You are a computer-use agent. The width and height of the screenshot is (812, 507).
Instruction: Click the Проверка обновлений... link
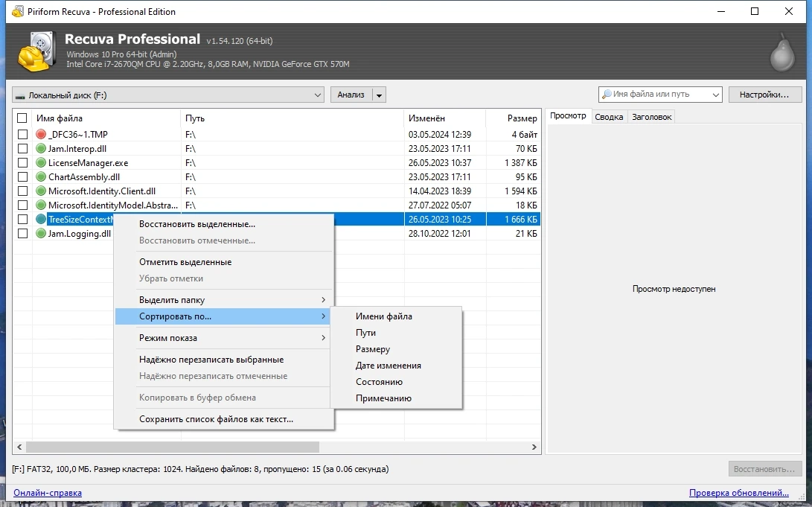coord(739,493)
